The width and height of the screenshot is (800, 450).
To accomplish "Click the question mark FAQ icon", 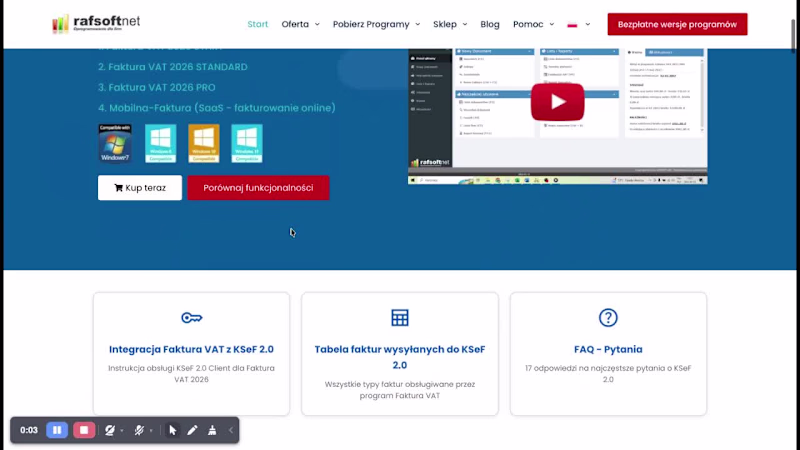I will (608, 317).
